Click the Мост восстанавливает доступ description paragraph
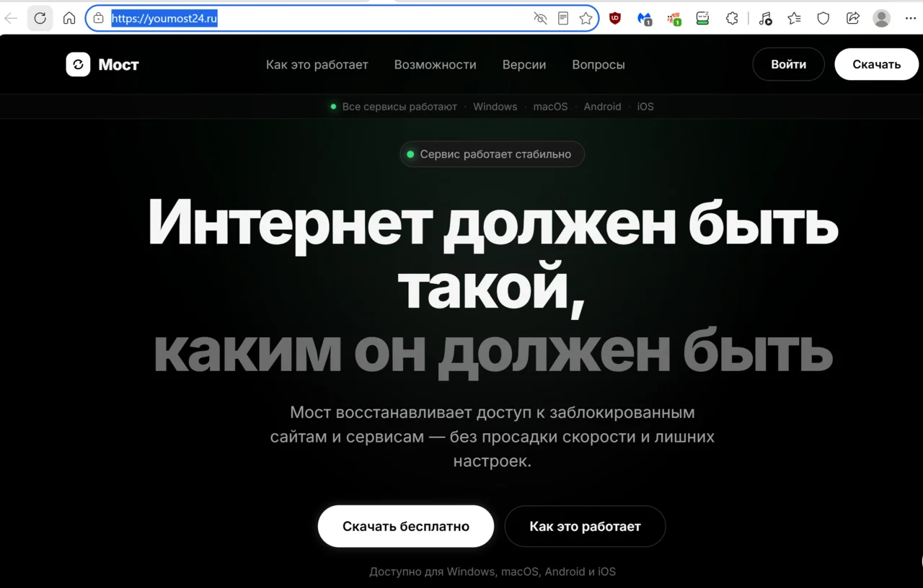Screen dimensions: 923x588 pyautogui.click(x=493, y=437)
